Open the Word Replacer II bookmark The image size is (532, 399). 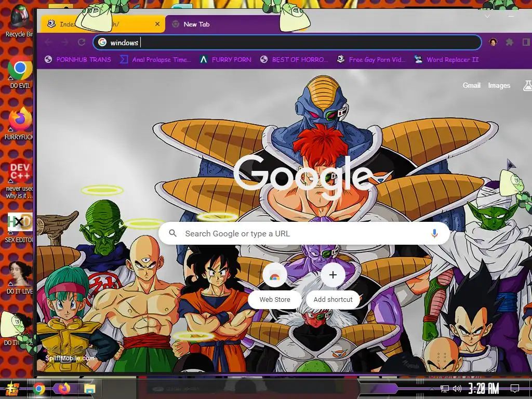click(447, 60)
